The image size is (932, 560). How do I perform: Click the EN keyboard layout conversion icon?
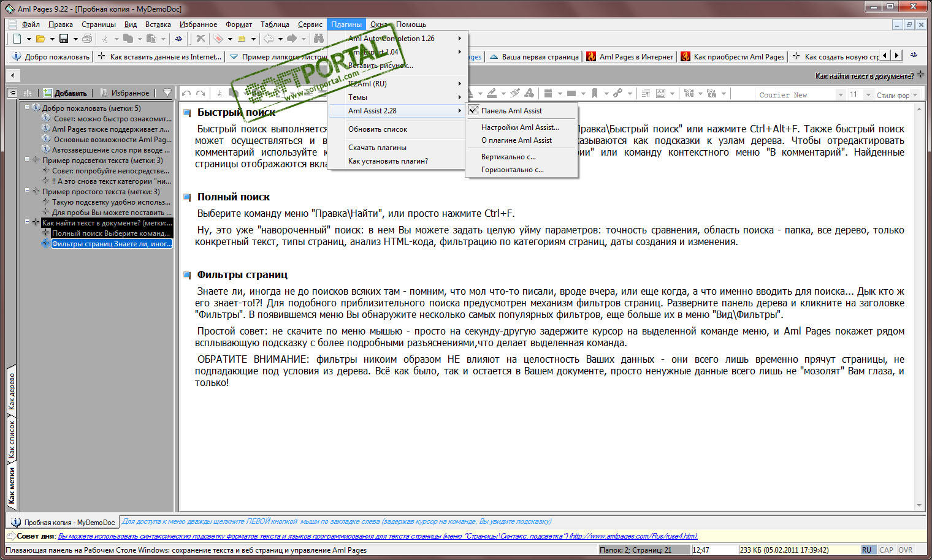coord(712,94)
